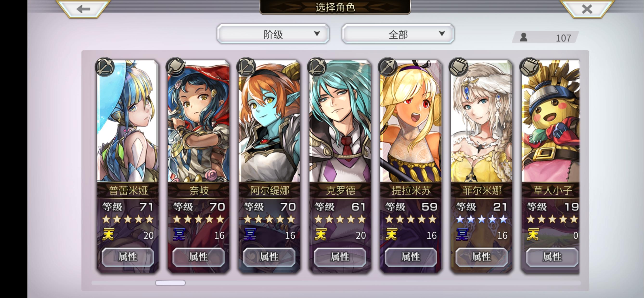
Task: Open the 阶级 sort dropdown
Action: [x=273, y=34]
